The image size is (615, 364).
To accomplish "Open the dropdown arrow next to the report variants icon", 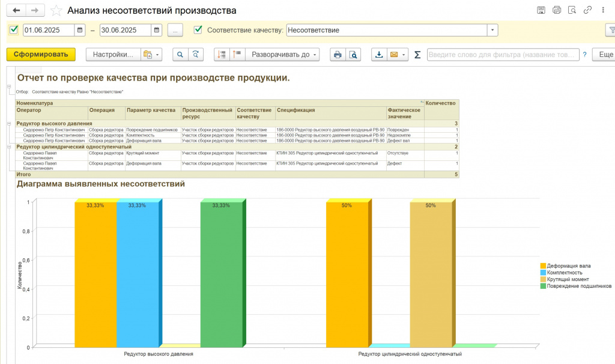I will [157, 55].
